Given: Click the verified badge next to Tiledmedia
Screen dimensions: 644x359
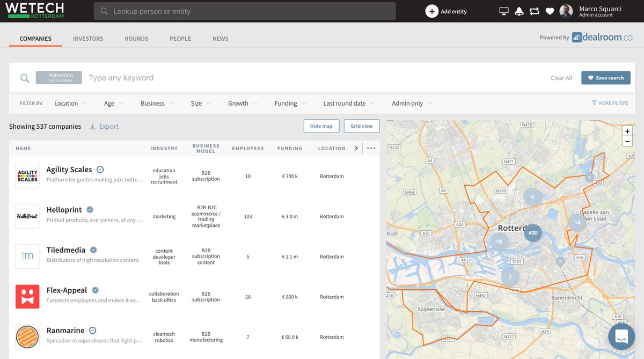Looking at the screenshot, I should 93,250.
